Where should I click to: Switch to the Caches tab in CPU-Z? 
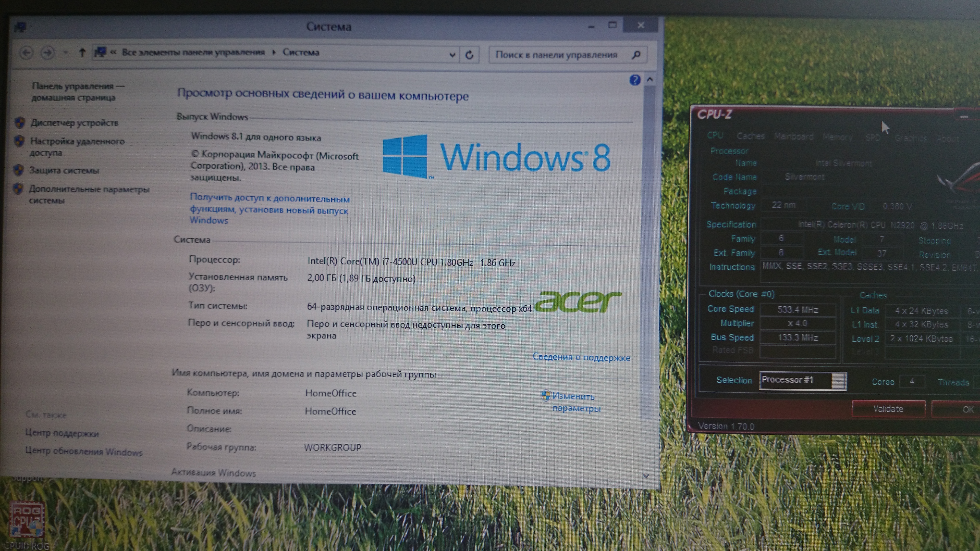[x=750, y=136]
